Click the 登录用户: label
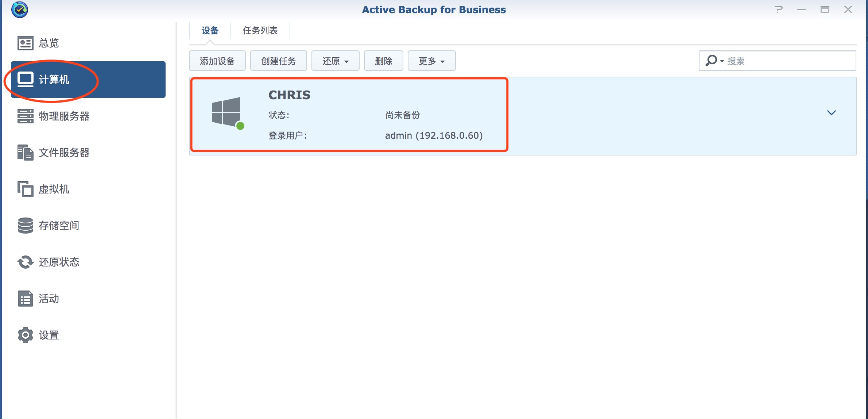This screenshot has width=868, height=419. 288,136
